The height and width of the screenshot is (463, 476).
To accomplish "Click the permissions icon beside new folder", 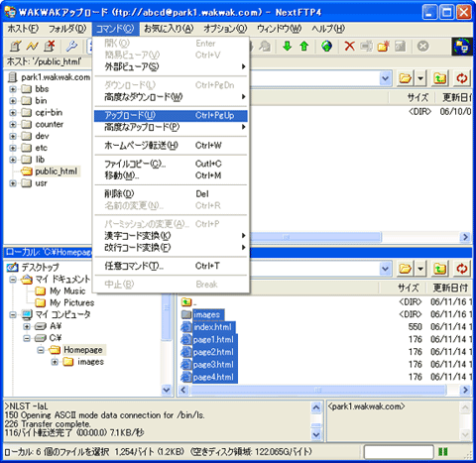I will [x=400, y=47].
